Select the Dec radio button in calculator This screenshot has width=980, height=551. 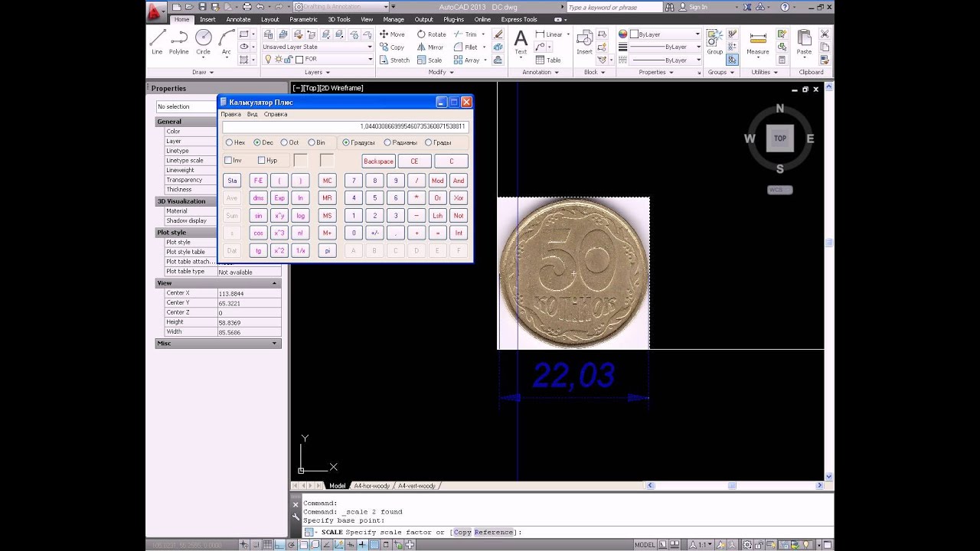pyautogui.click(x=263, y=142)
